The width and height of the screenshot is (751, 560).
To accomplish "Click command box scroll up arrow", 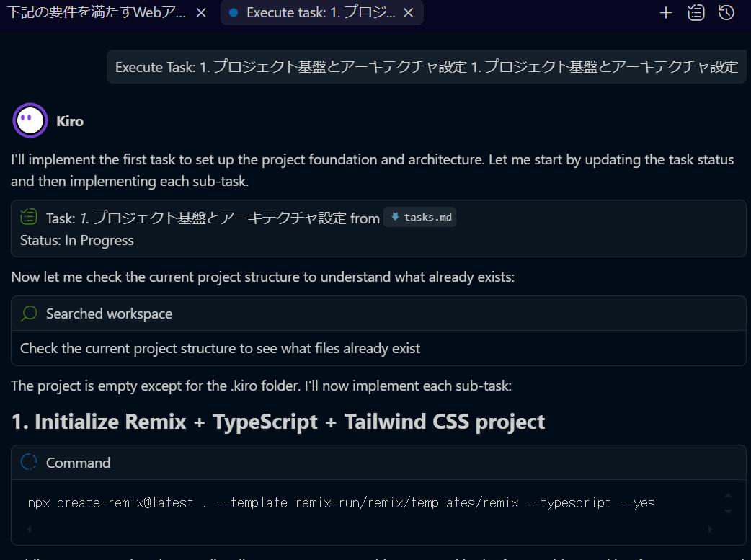I will coord(728,495).
